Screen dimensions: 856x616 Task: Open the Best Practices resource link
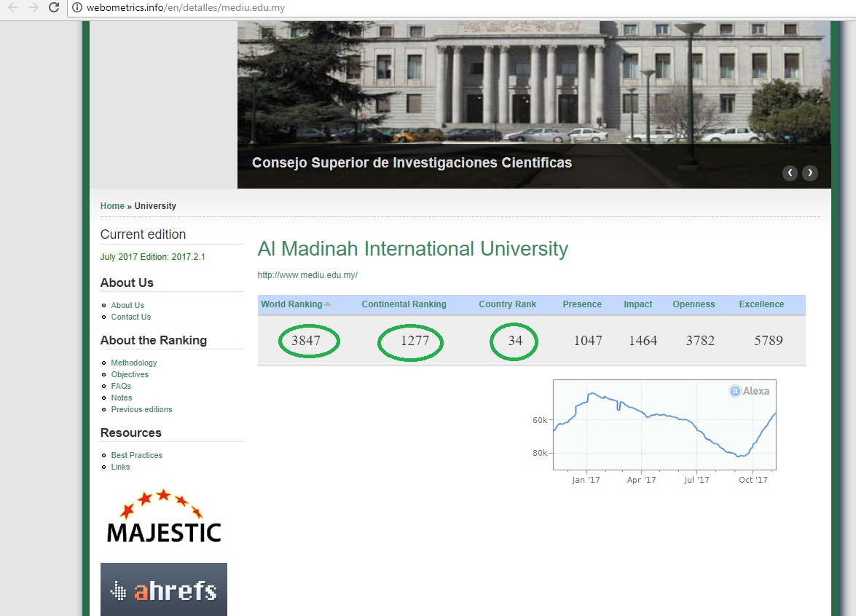pos(136,455)
